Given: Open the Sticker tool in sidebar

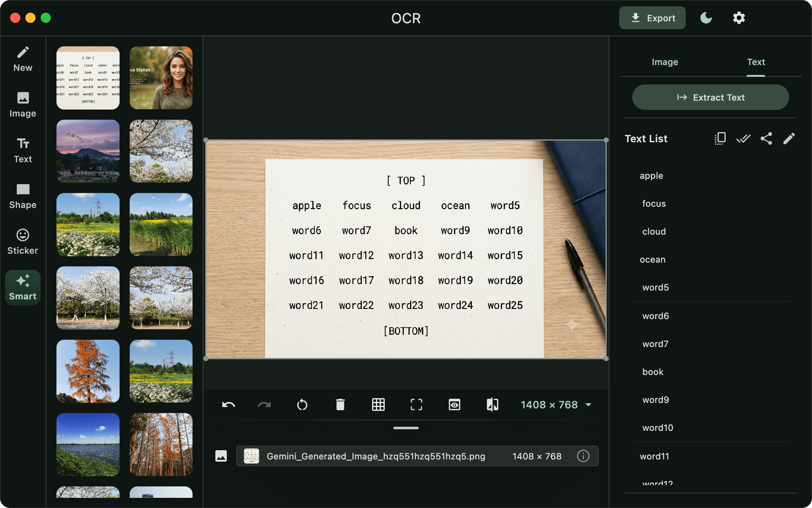Looking at the screenshot, I should click(x=23, y=242).
